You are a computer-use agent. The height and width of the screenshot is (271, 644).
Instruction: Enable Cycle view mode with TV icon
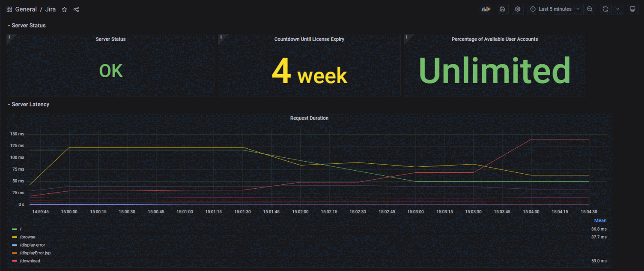coord(632,9)
